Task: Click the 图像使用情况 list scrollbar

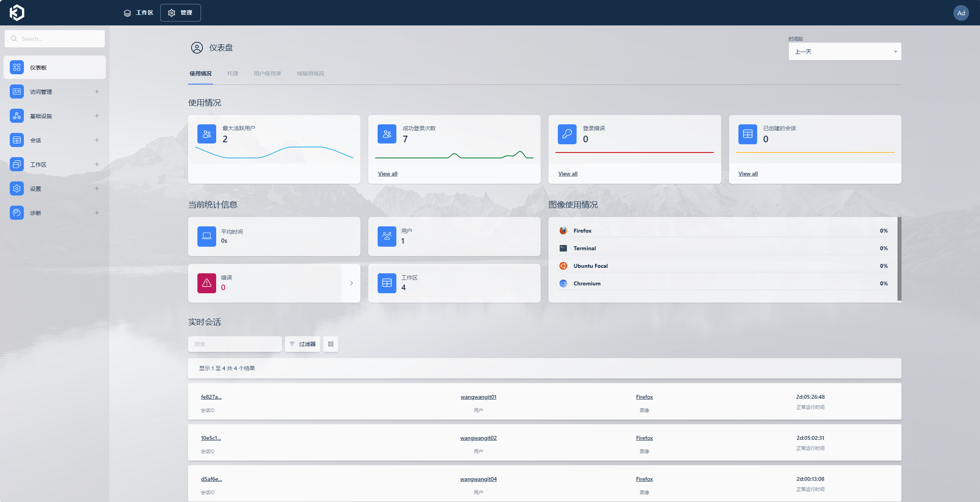Action: point(899,259)
